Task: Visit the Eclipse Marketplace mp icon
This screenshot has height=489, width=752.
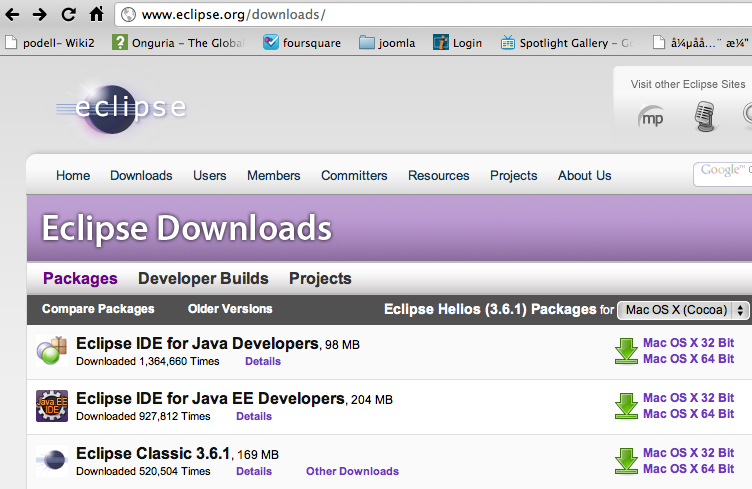Action: click(x=652, y=117)
